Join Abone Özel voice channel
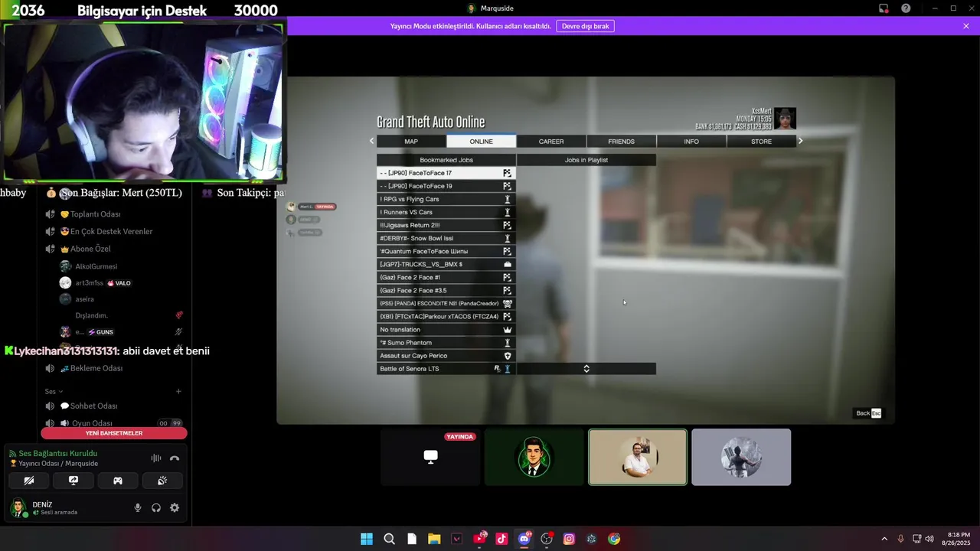Image resolution: width=980 pixels, height=551 pixels. [x=90, y=249]
